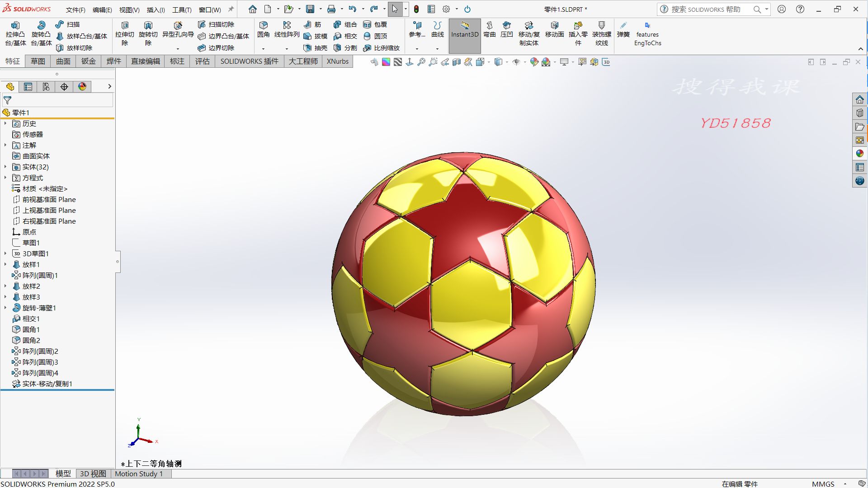Switch to the Motion Study 1 tab
868x488 pixels.
pyautogui.click(x=139, y=474)
